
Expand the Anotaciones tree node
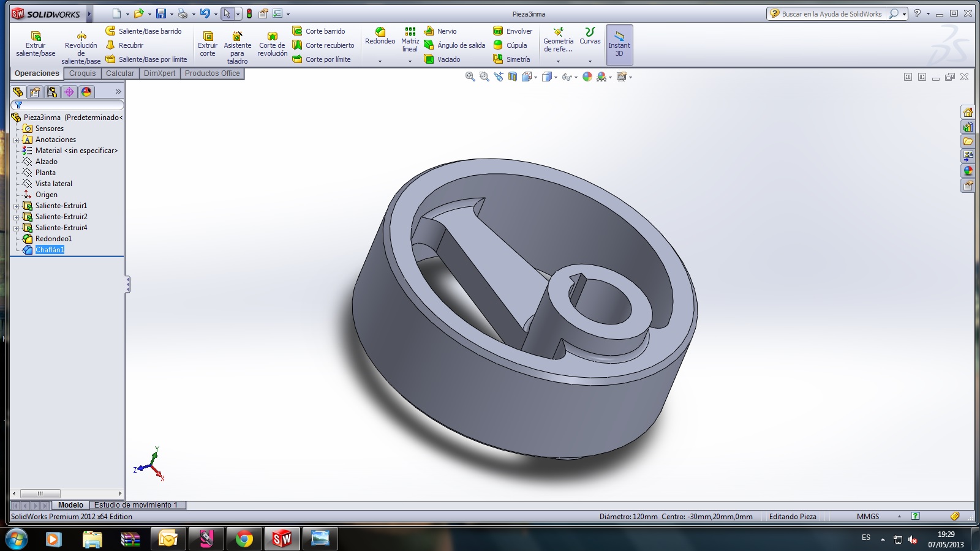(x=17, y=140)
